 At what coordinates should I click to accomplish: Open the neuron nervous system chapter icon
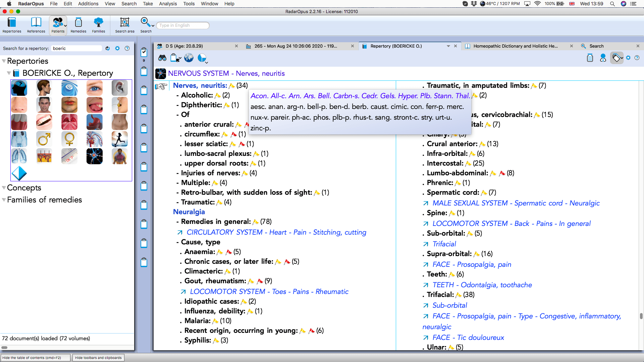coord(95,156)
